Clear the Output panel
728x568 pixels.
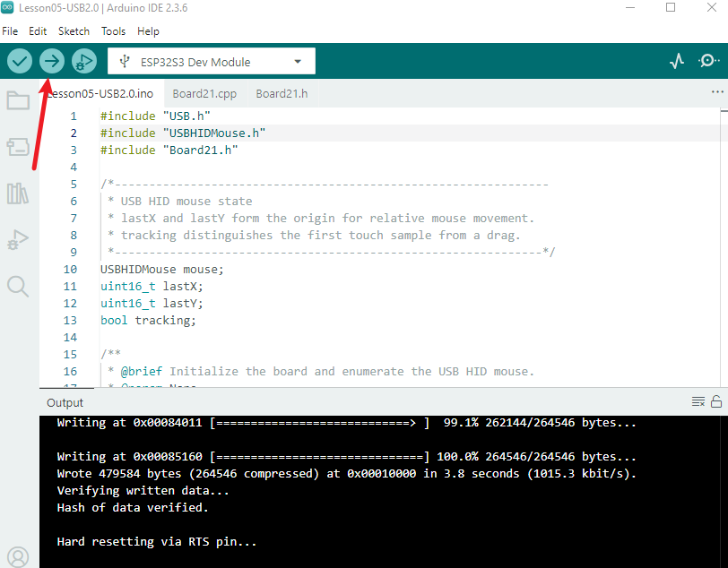click(x=698, y=401)
